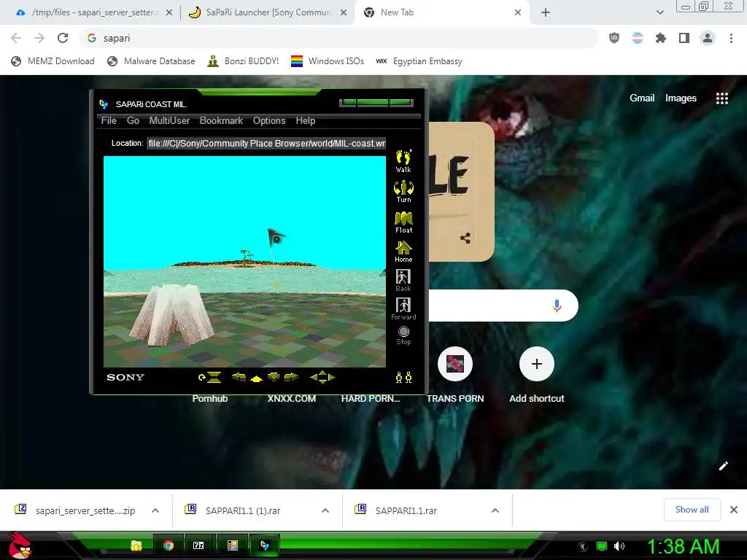The height and width of the screenshot is (560, 747).
Task: Click the SAPARi green loading progress bar
Action: 376,102
